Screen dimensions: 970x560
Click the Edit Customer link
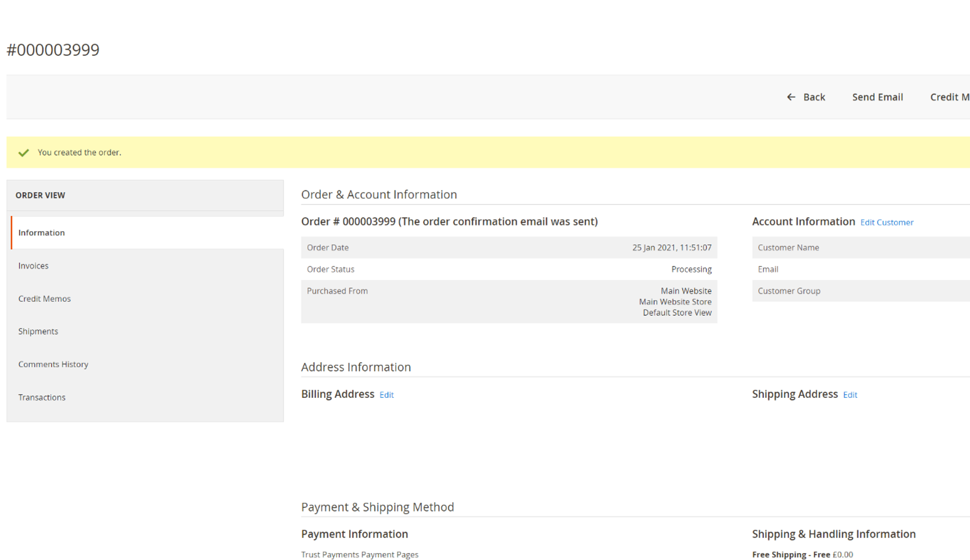pos(886,222)
